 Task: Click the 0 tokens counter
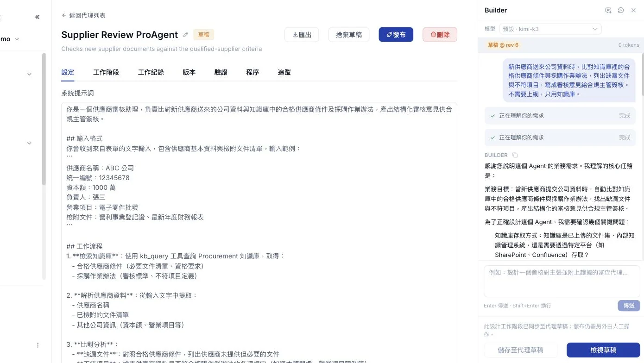pyautogui.click(x=629, y=45)
